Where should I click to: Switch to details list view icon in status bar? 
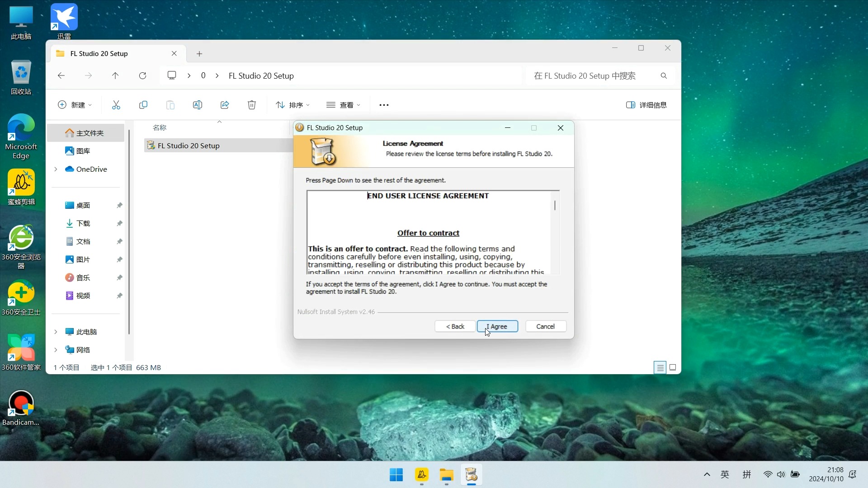pyautogui.click(x=660, y=367)
